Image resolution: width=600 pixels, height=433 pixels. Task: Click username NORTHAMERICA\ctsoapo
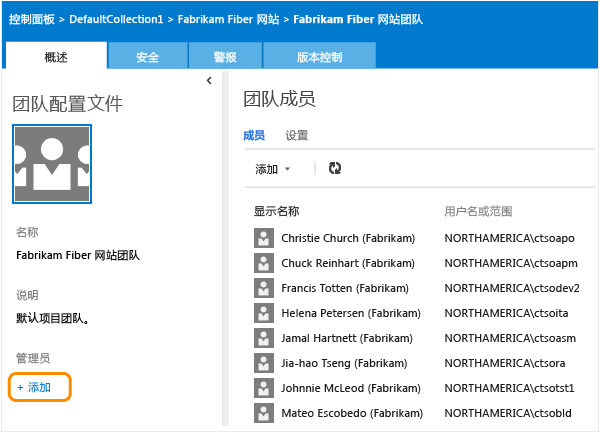pos(509,238)
